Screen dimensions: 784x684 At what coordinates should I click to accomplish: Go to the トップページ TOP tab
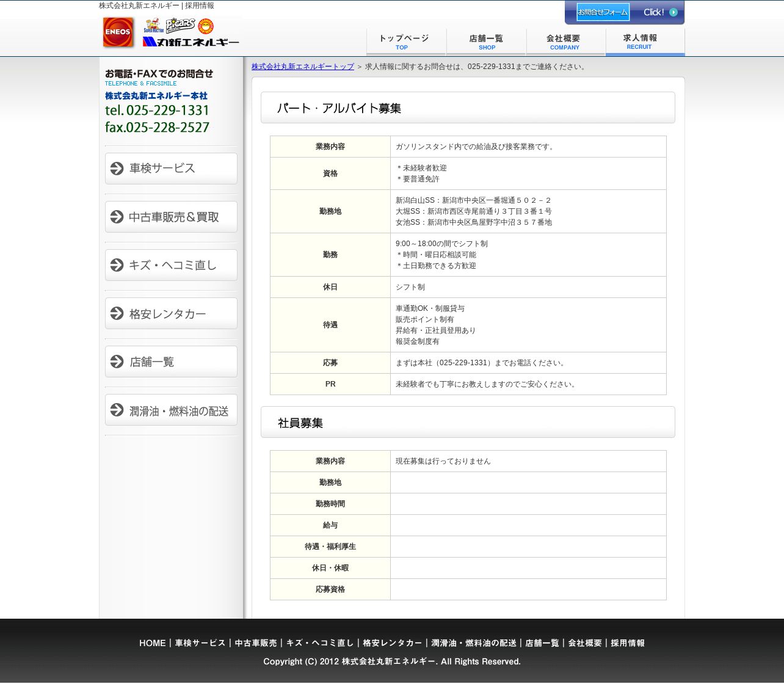(x=406, y=42)
